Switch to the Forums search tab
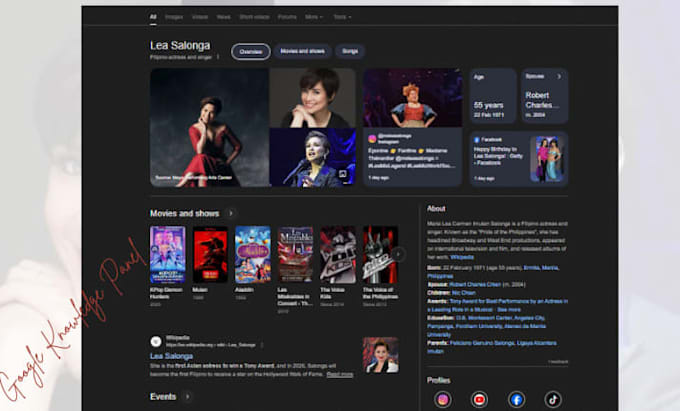The height and width of the screenshot is (411, 680). (287, 17)
